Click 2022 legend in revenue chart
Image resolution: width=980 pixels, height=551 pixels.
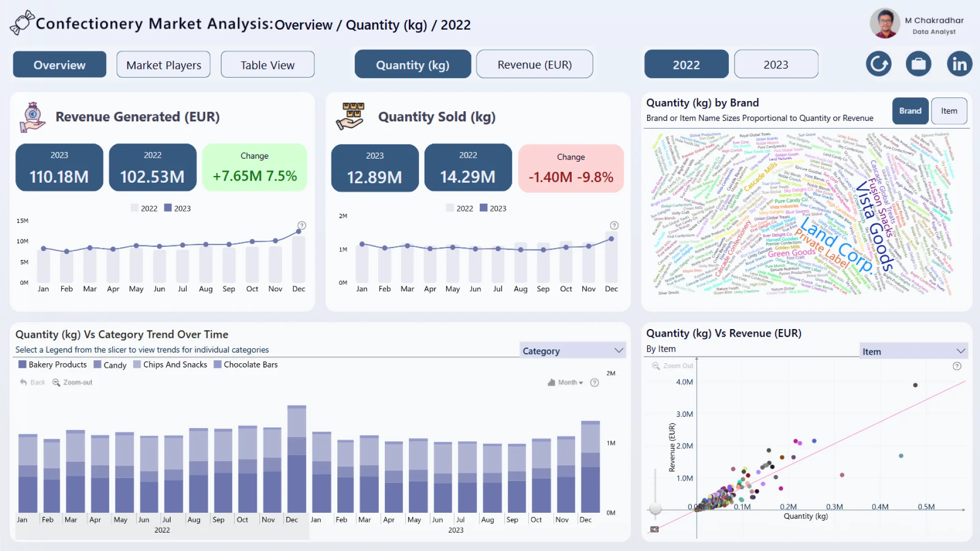(144, 208)
